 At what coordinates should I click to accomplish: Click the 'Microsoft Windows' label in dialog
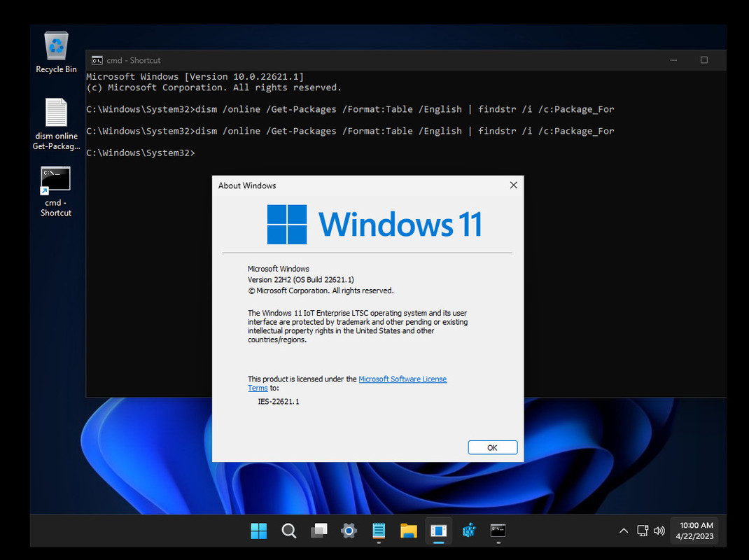coord(279,269)
